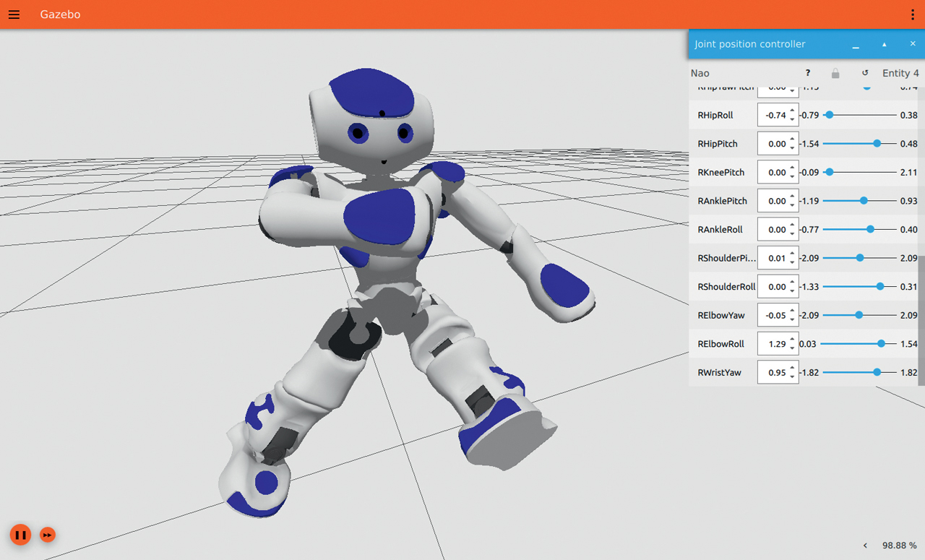Click the RHipRoll slider handle
The height and width of the screenshot is (560, 925).
coord(830,115)
